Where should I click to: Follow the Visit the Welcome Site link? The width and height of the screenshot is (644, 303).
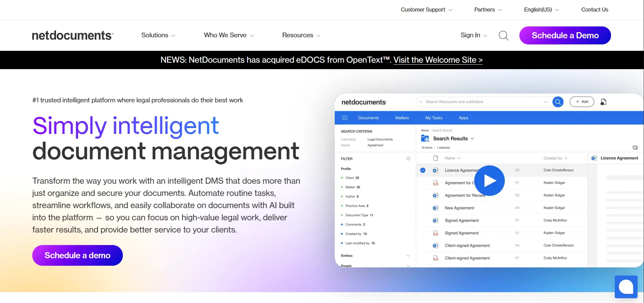[x=438, y=60]
